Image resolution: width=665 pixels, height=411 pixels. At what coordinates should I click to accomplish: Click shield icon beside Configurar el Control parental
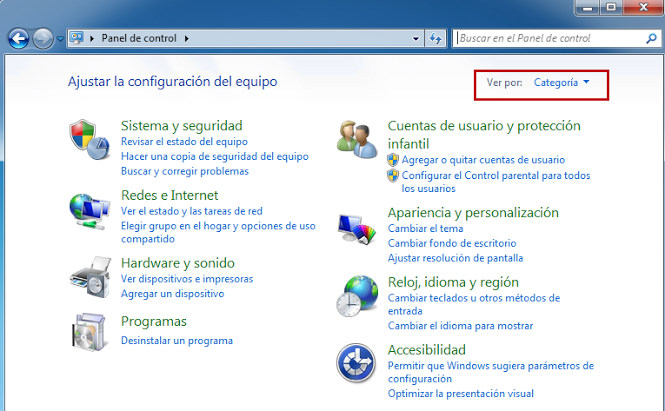point(393,176)
